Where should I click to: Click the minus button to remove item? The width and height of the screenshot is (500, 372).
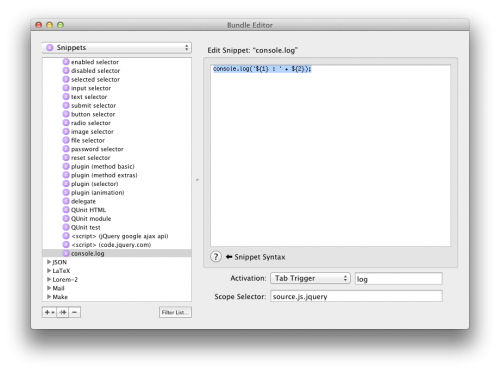pyautogui.click(x=75, y=312)
